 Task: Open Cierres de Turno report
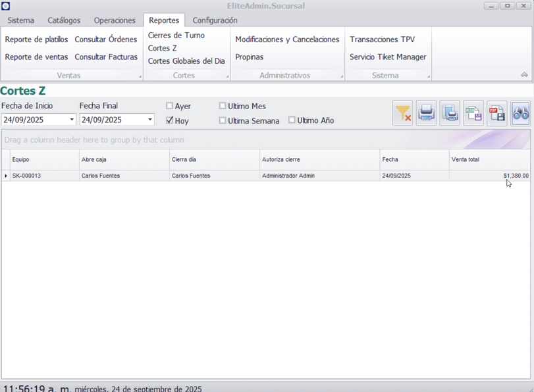click(176, 36)
